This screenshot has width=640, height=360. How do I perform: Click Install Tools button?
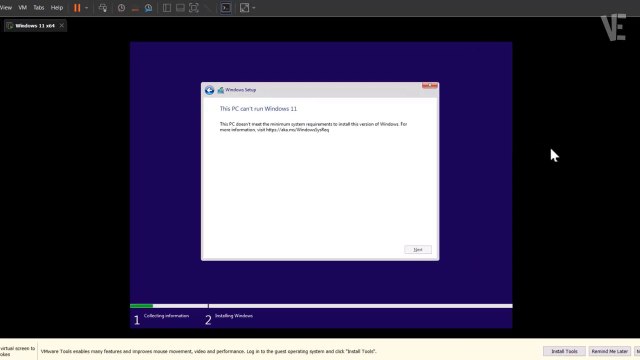point(564,351)
